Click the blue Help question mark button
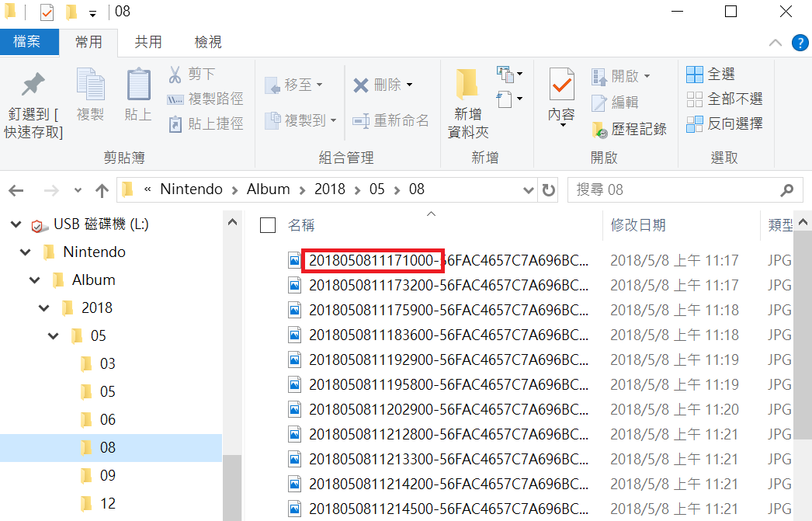This screenshot has height=521, width=812. point(800,43)
